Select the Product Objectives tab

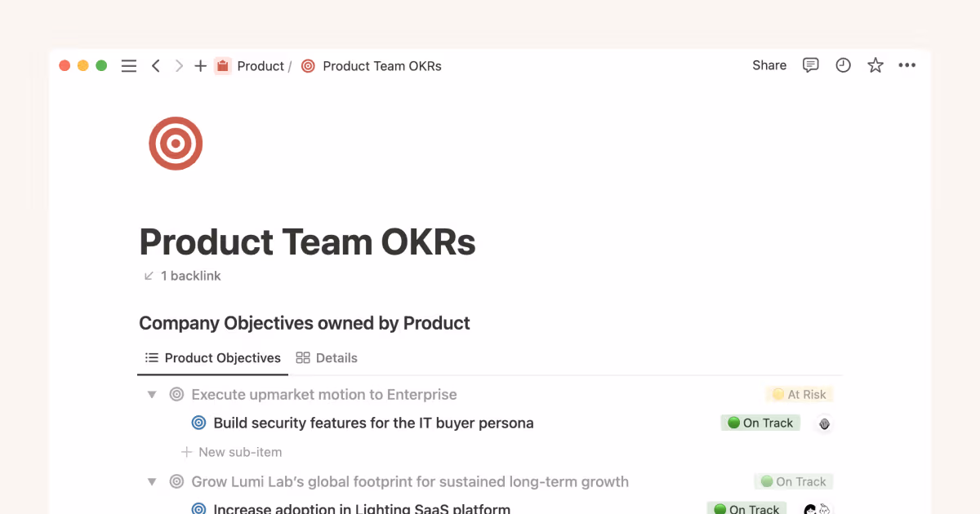coord(212,357)
